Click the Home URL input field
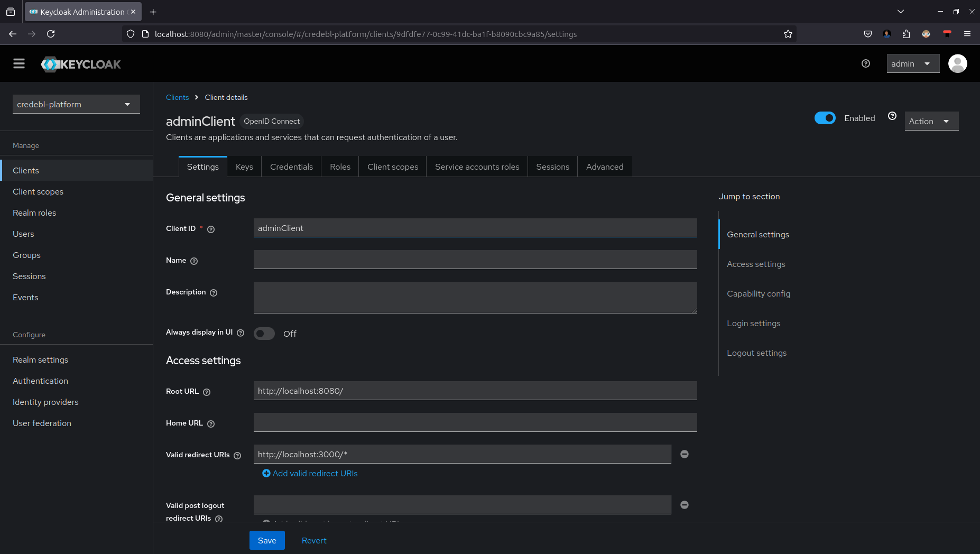 point(475,422)
